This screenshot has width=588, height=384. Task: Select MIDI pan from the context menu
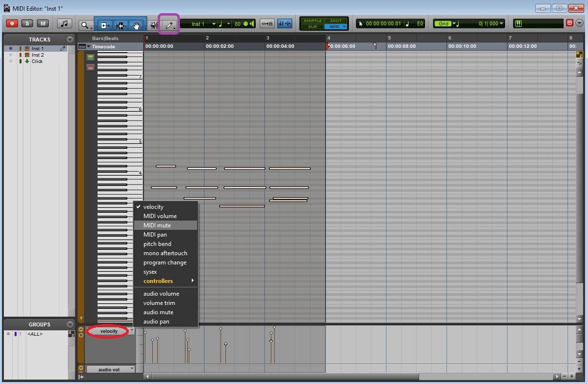coord(155,235)
